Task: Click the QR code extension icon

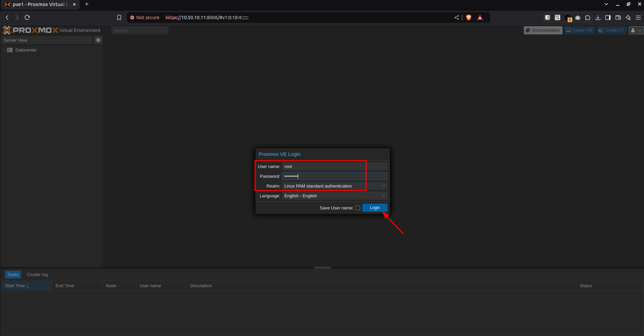Action: click(558, 18)
